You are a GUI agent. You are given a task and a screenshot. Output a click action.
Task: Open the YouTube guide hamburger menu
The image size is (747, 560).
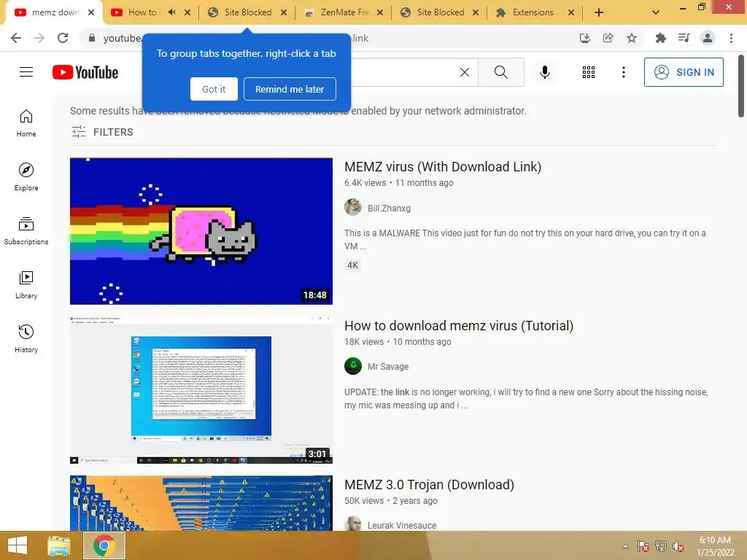[x=26, y=72]
